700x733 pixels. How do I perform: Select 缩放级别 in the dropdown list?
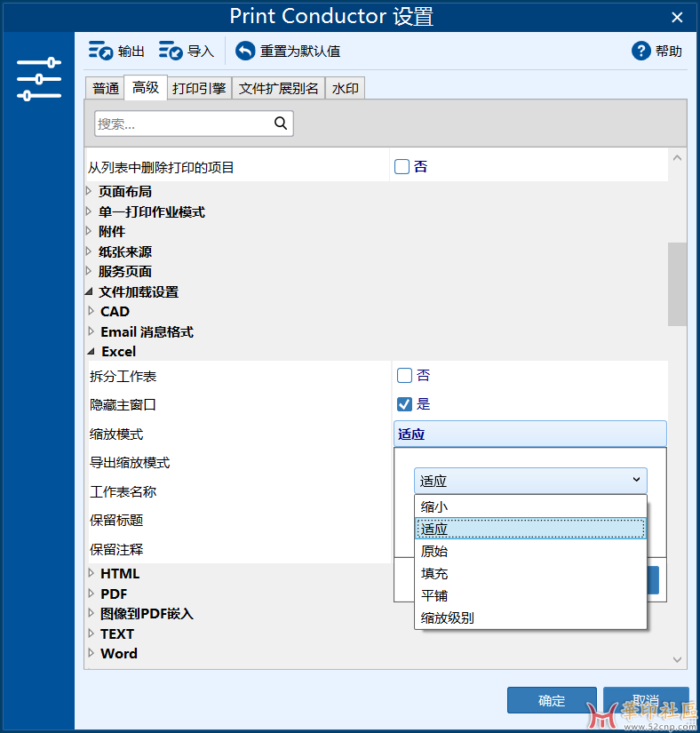tap(530, 618)
